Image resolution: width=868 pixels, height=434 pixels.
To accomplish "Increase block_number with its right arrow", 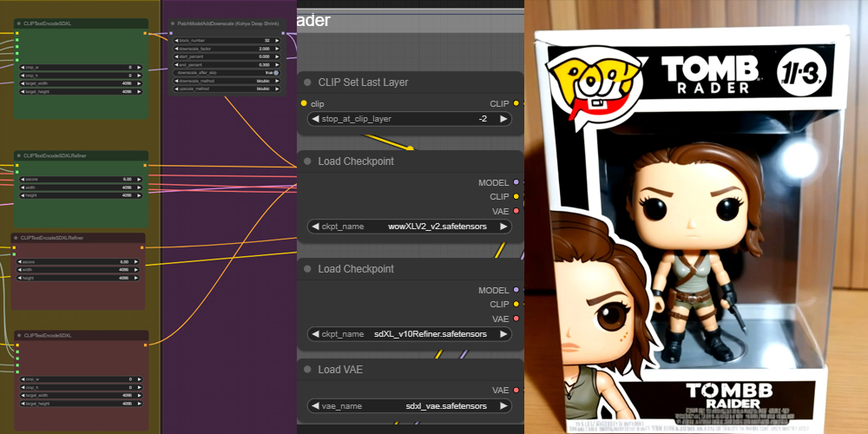I will 277,41.
